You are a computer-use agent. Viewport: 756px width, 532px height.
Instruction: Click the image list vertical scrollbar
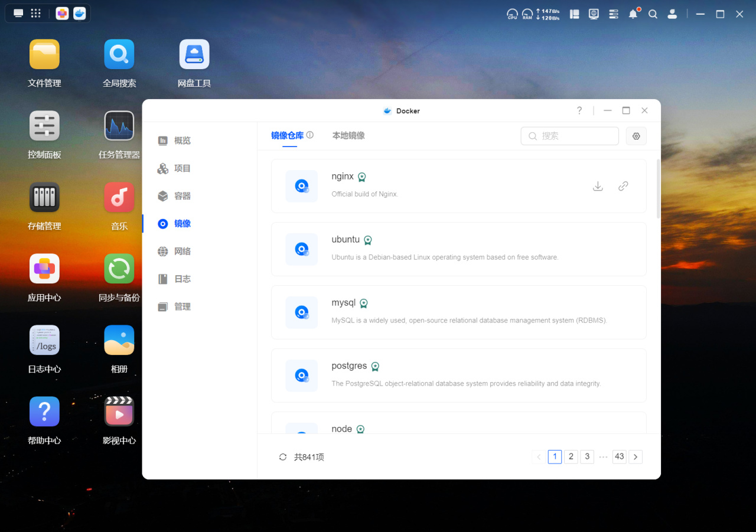(659, 189)
